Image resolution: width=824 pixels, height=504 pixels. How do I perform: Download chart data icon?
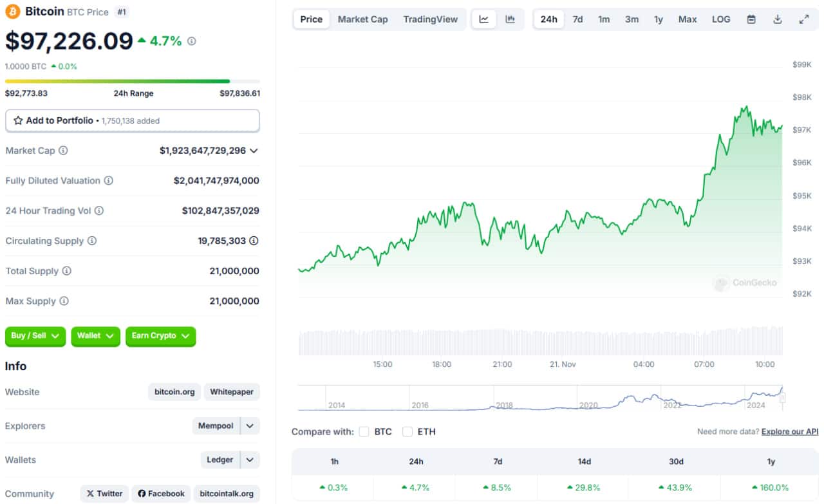click(x=778, y=19)
